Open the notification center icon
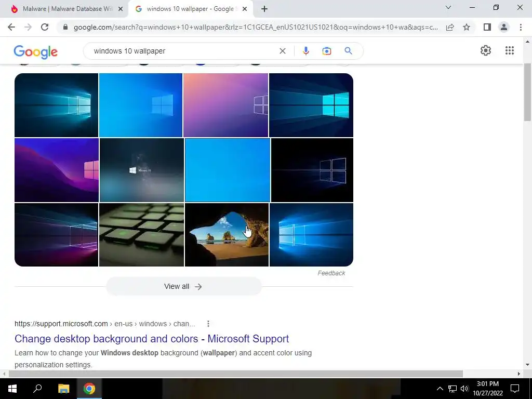This screenshot has width=532, height=399. click(515, 389)
